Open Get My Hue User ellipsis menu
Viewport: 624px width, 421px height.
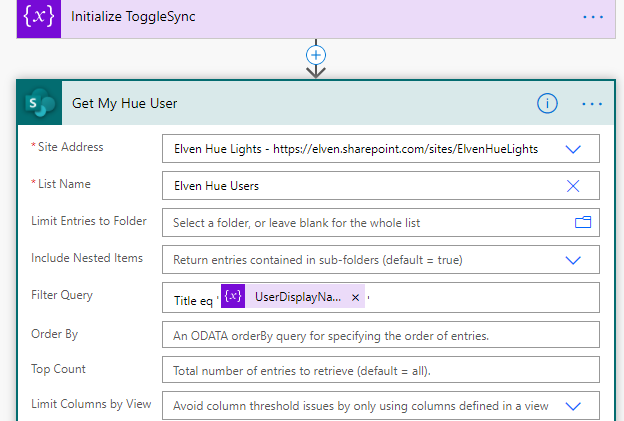[592, 103]
